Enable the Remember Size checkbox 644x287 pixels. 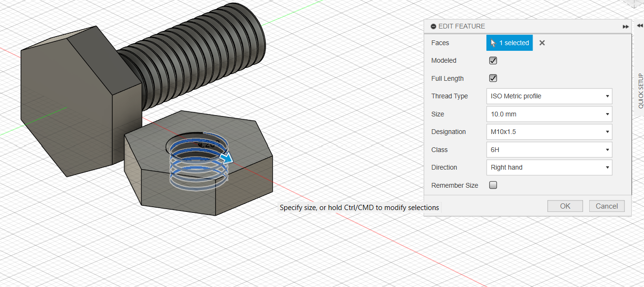tap(493, 185)
